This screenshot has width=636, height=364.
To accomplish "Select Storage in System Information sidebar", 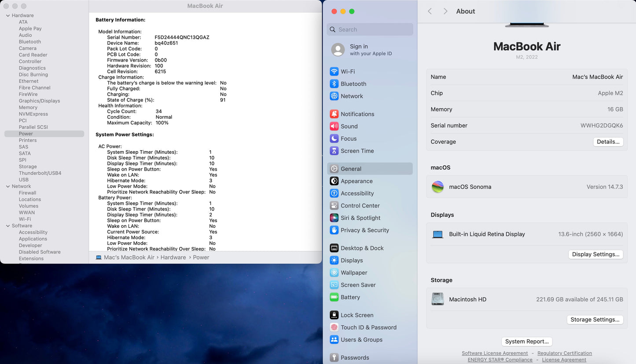I will pyautogui.click(x=28, y=167).
